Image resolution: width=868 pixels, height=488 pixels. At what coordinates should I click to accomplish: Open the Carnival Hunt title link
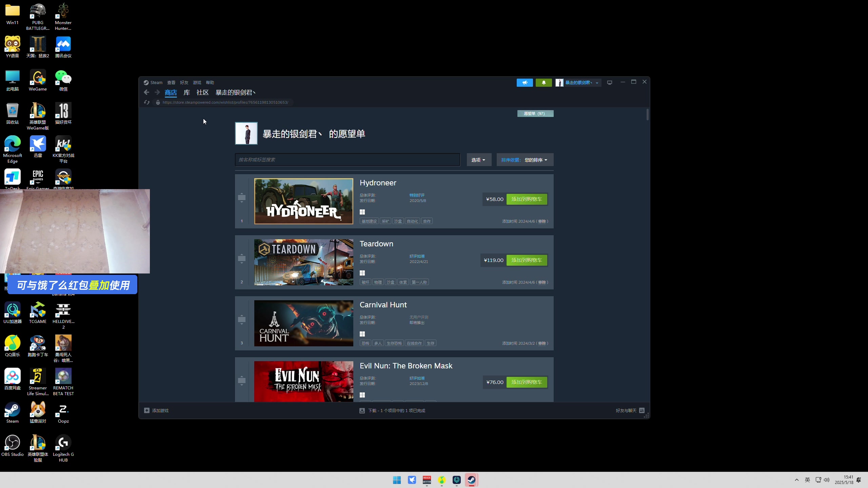(383, 305)
